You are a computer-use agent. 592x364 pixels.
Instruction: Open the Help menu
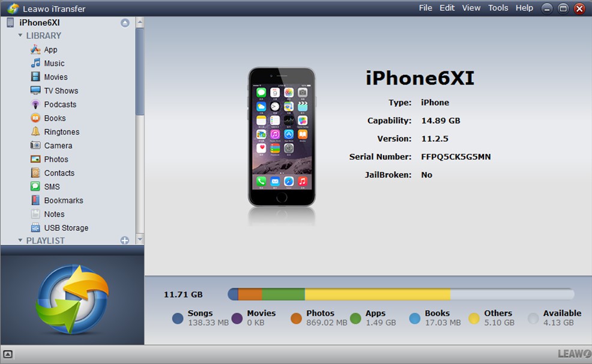coord(524,8)
